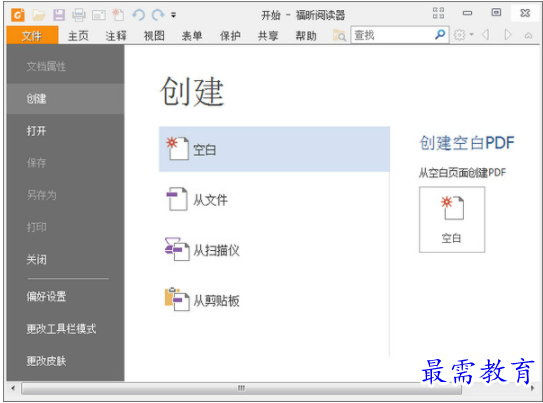Viewport: 543px width, 403px height.
Task: Choose the 从扫描仪 create option
Action: coord(274,250)
